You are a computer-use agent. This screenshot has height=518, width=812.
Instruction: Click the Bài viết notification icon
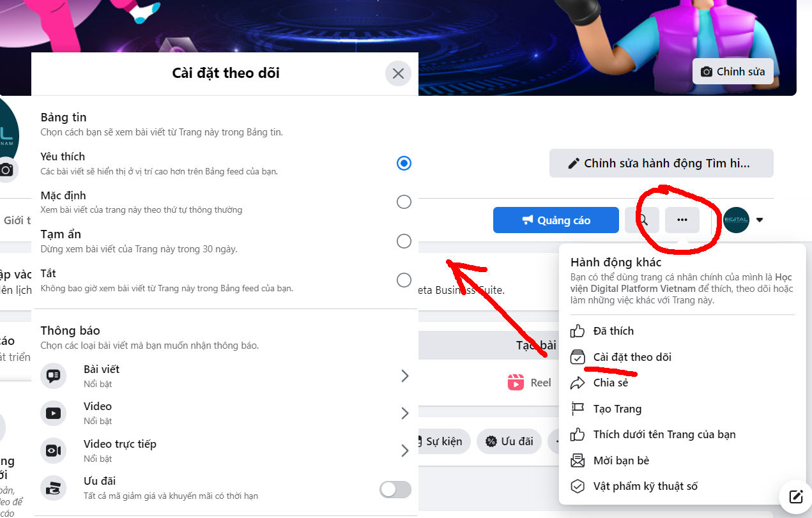[53, 376]
